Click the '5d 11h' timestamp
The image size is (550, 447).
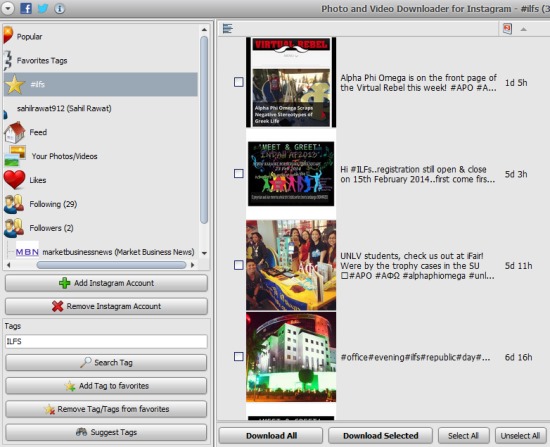[x=518, y=266]
